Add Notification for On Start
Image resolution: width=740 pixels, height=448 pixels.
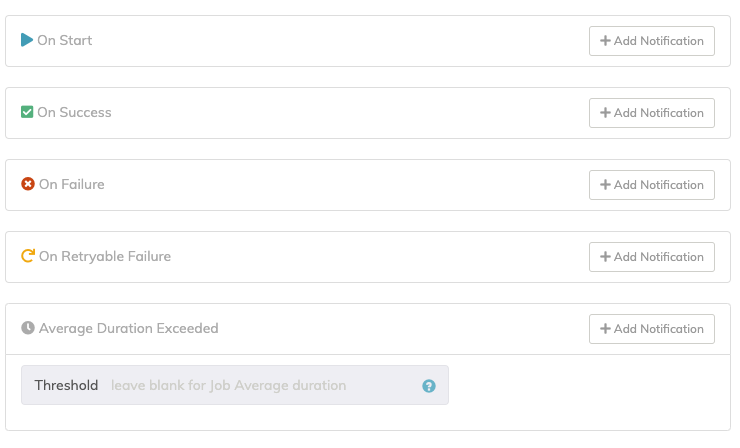[x=652, y=41]
